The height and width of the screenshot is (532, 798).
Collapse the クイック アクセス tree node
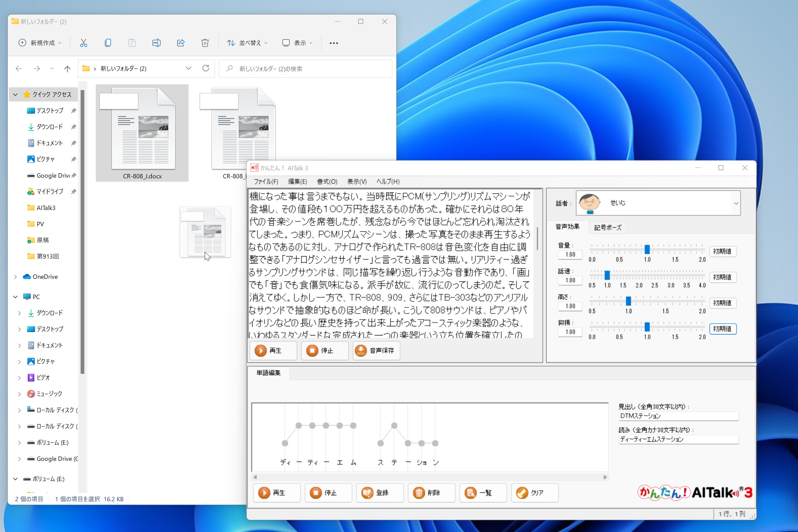click(15, 94)
